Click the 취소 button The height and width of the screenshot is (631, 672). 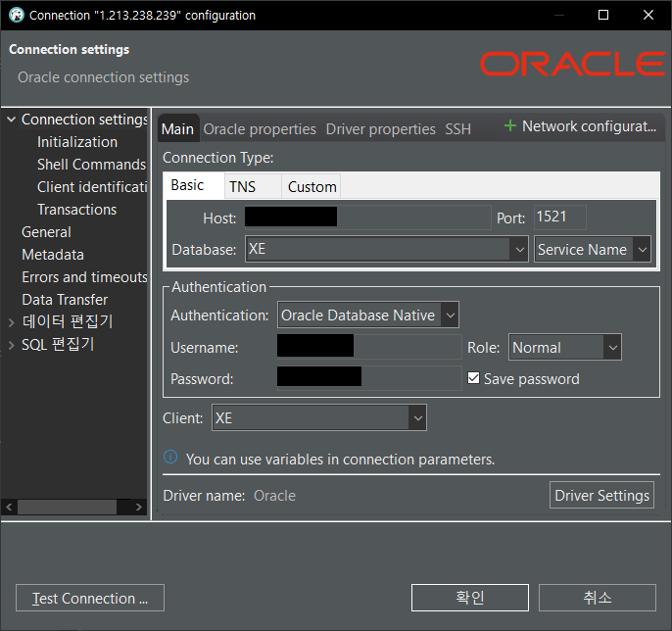(597, 597)
